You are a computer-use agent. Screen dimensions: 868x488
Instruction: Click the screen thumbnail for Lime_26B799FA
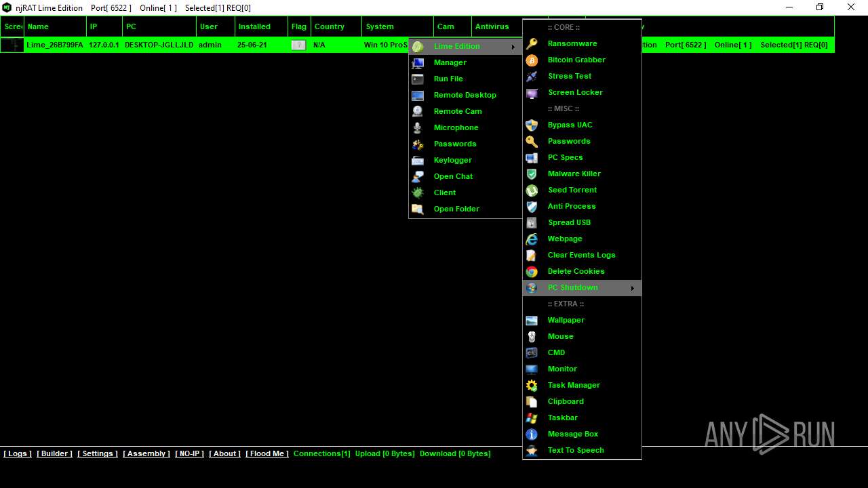(x=12, y=45)
